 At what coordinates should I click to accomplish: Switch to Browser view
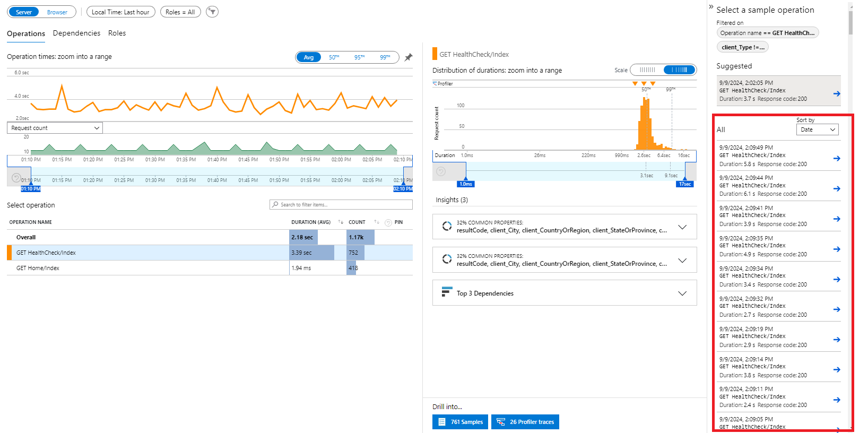(x=57, y=12)
